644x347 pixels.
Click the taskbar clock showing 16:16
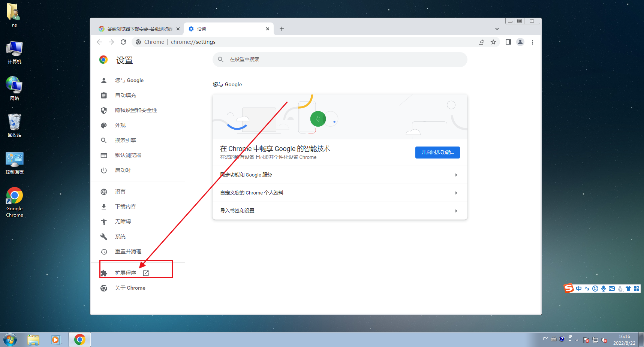[x=624, y=340]
